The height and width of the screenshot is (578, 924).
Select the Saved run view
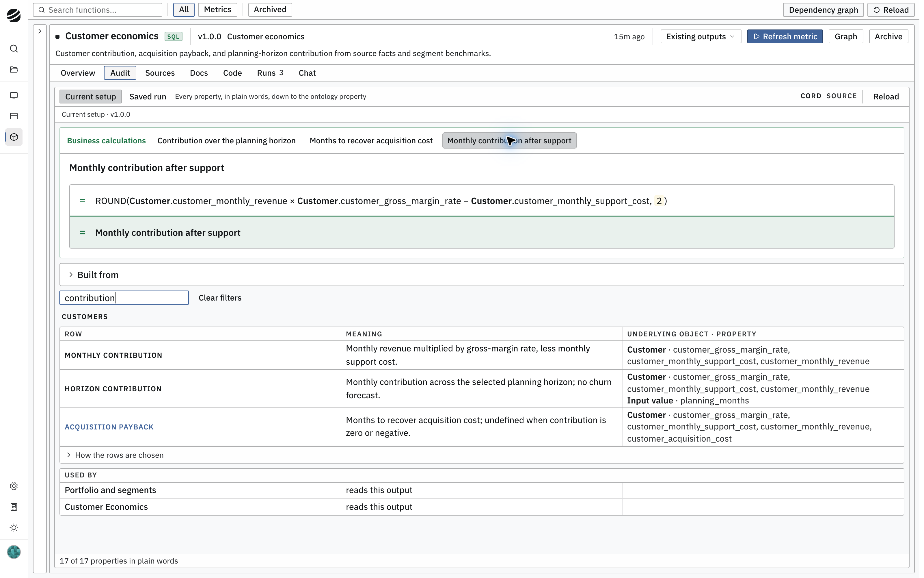point(148,97)
